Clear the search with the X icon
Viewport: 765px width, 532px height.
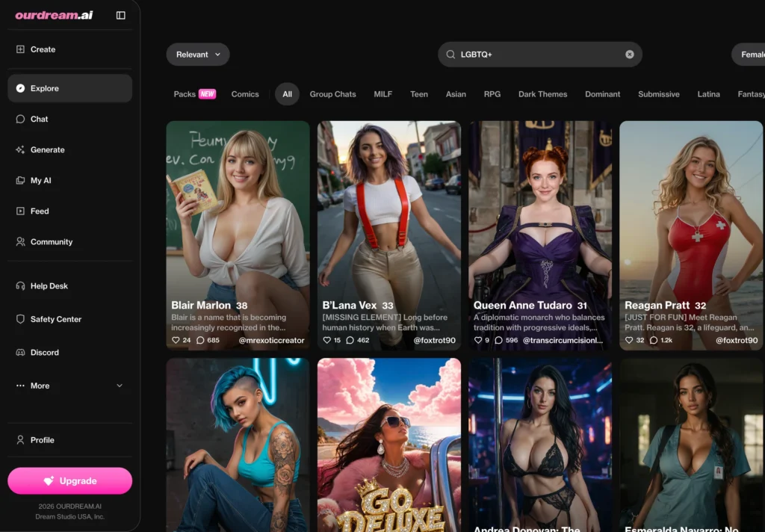click(629, 55)
